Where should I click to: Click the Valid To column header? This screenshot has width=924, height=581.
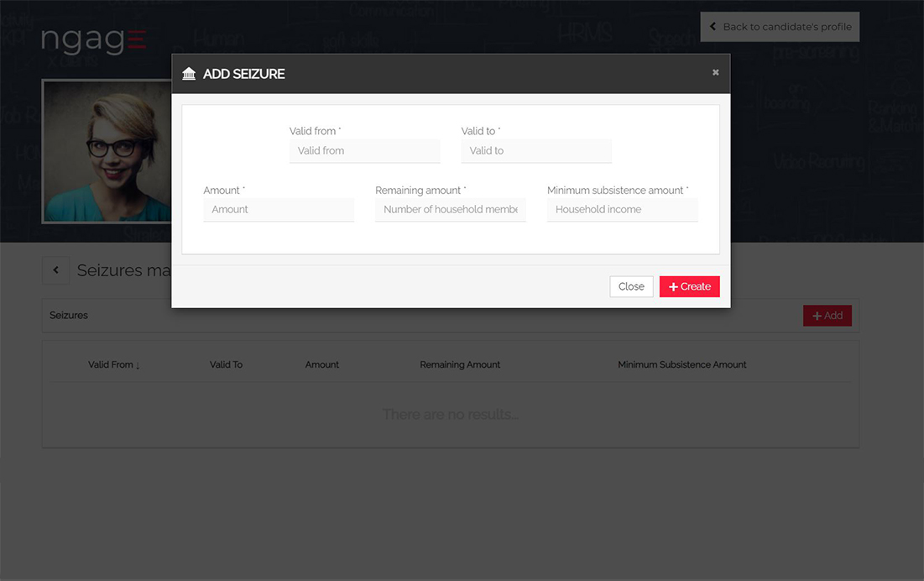pyautogui.click(x=226, y=365)
